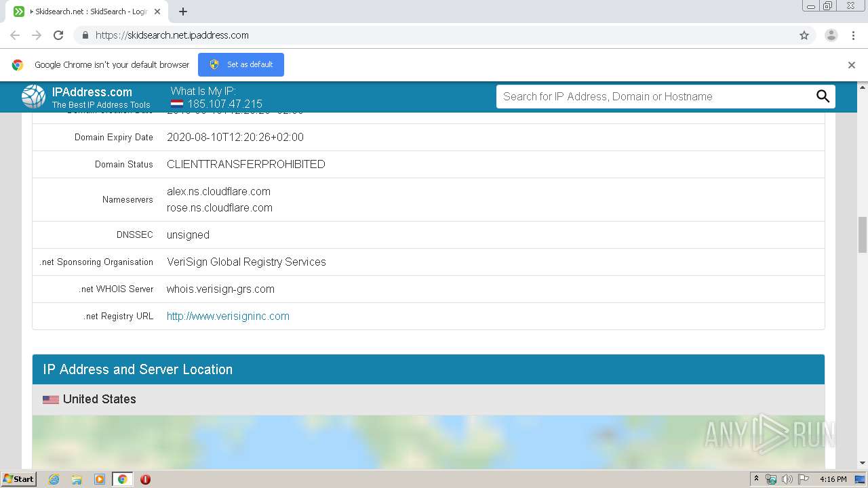Screen dimensions: 868x488
Task: Click the Chrome taskbar icon
Action: pos(122,479)
